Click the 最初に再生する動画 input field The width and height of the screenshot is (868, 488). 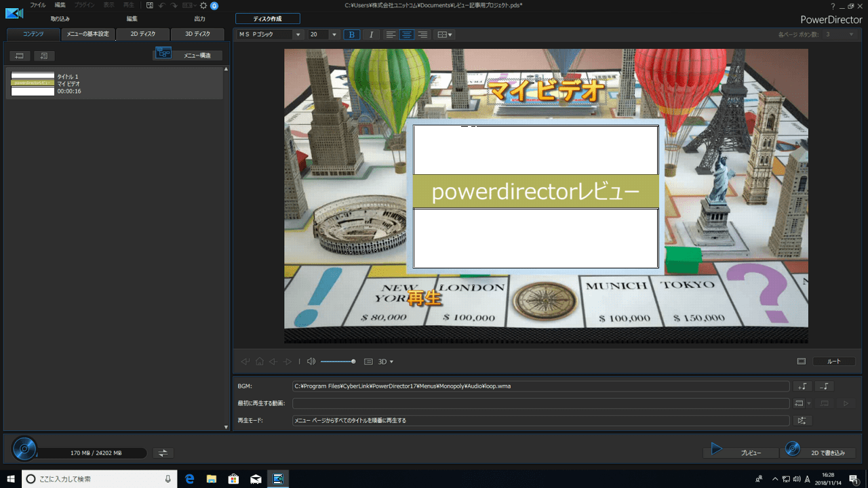(541, 403)
